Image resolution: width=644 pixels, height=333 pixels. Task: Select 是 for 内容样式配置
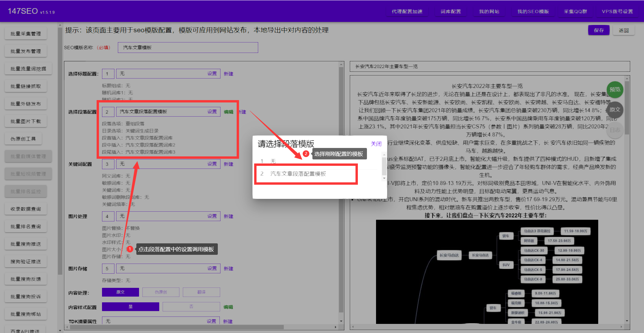(131, 307)
